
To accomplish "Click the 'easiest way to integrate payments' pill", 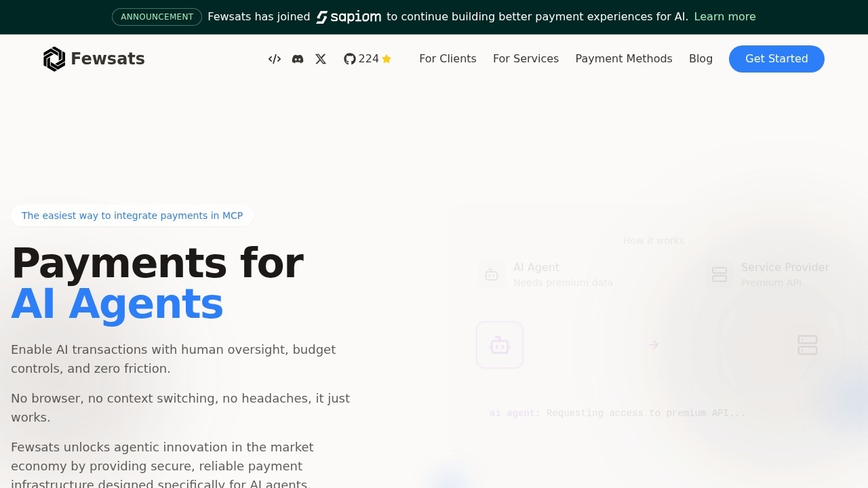I will [132, 216].
